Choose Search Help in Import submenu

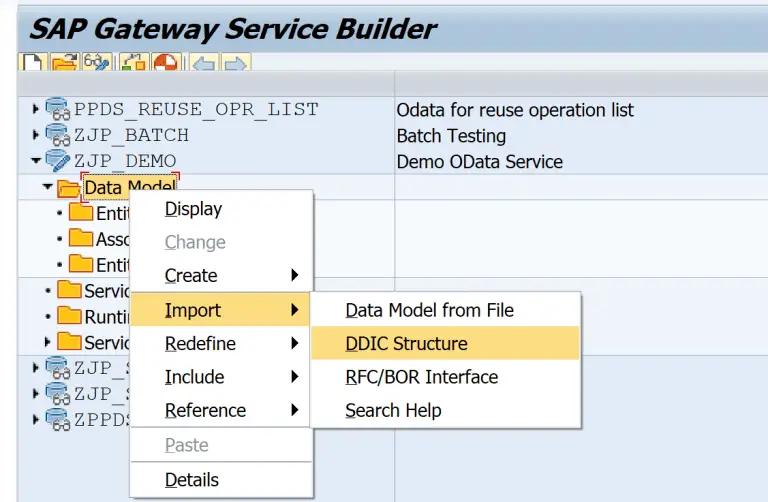(393, 410)
